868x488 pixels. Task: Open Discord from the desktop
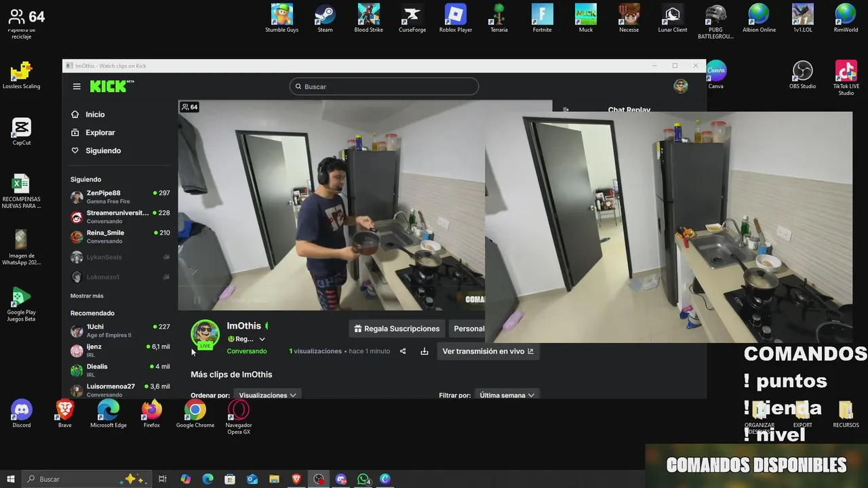[22, 414]
